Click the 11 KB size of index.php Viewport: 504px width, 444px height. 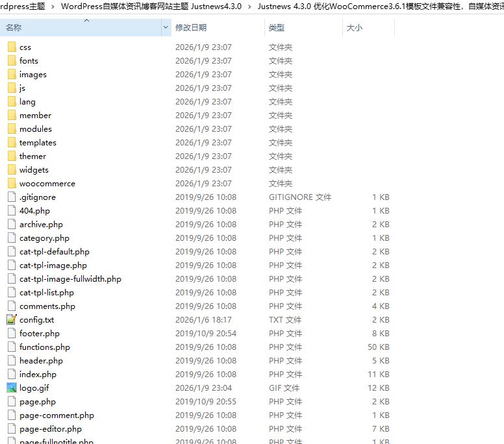point(379,375)
